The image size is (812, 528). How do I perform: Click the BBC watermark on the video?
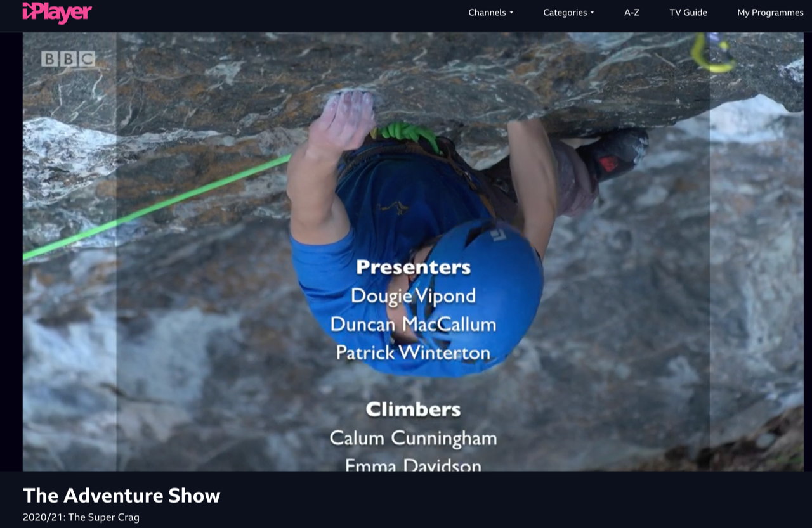point(69,59)
